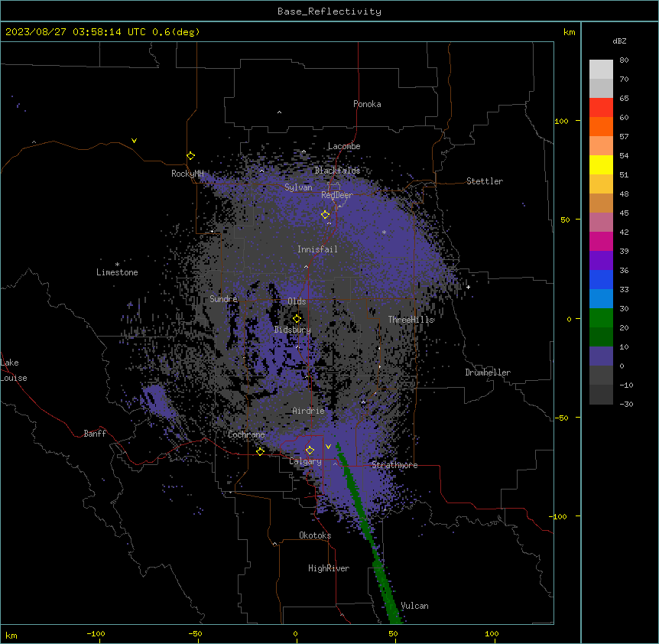Select the Strathmore label
This screenshot has height=644, width=659.
(x=394, y=465)
